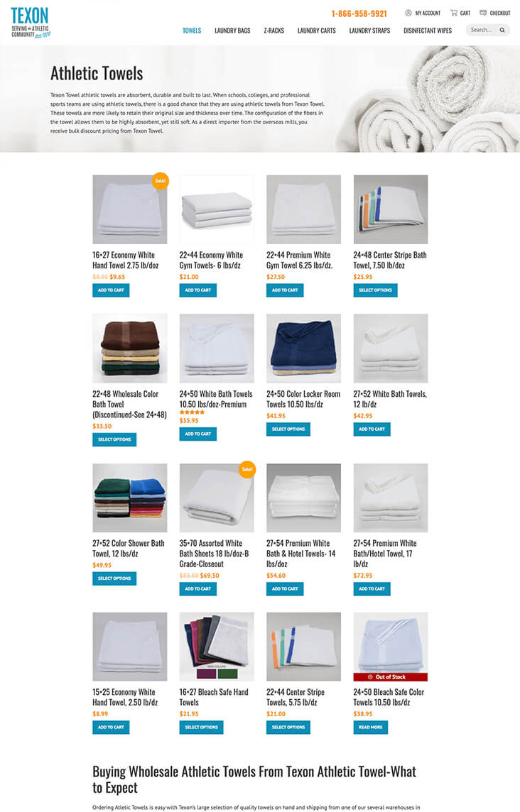This screenshot has height=812, width=520.
Task: Add 27×52 White Bath Towels to cart
Action: click(x=372, y=429)
